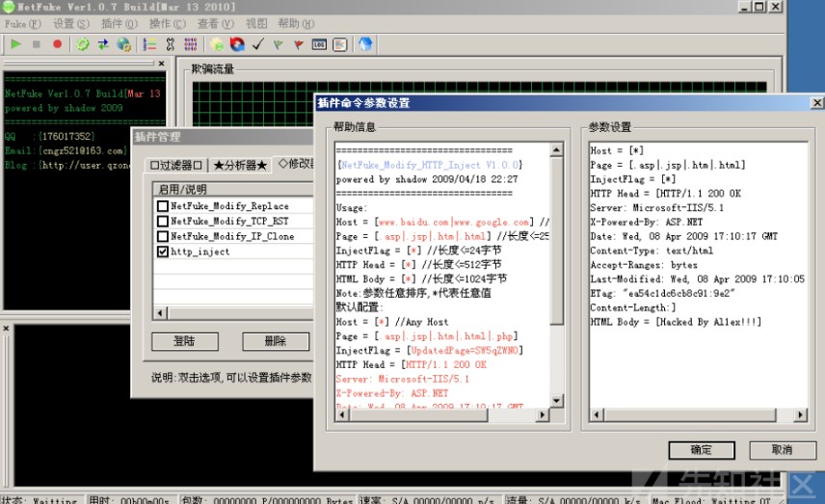
Task: Click parameter settings scroll right arrow
Action: (x=800, y=414)
